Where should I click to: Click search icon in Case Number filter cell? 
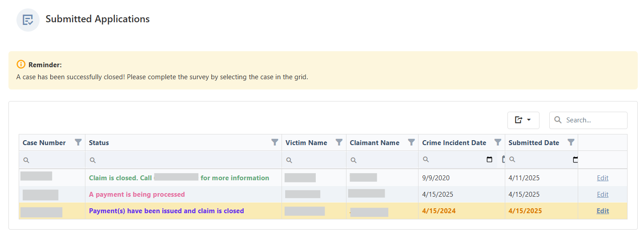26,160
